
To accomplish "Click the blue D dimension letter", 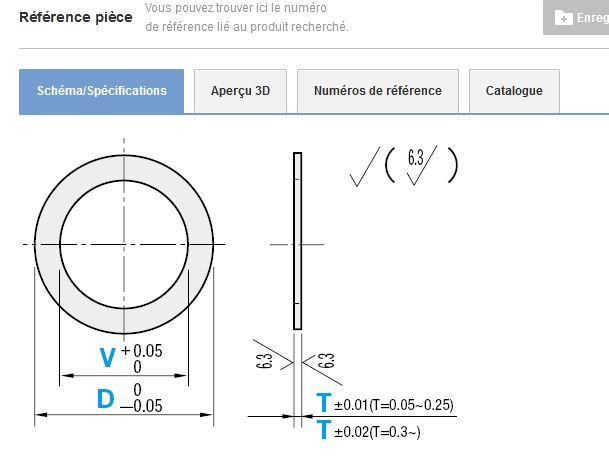I will (x=106, y=399).
